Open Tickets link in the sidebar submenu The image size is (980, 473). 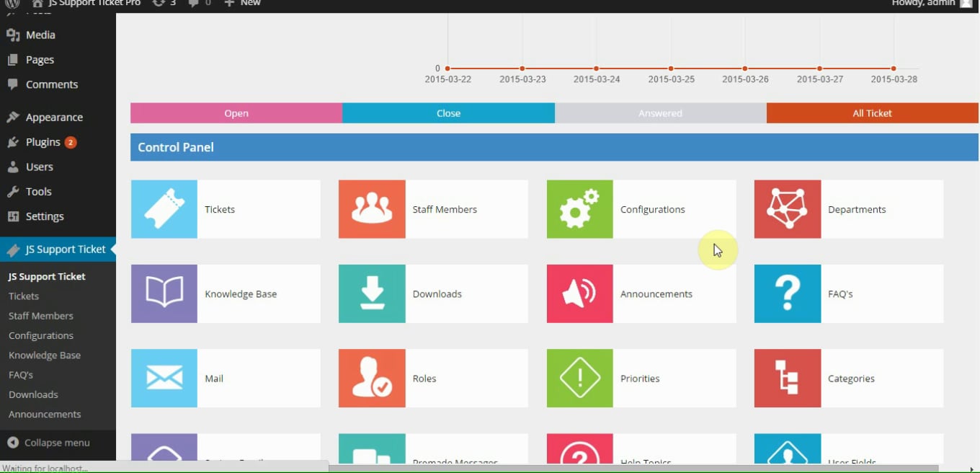[24, 296]
